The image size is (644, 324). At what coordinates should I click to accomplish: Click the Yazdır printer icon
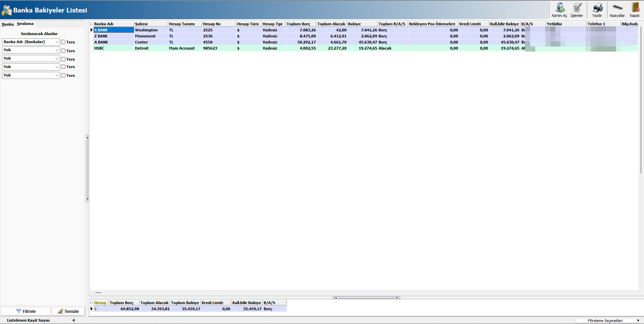(597, 8)
